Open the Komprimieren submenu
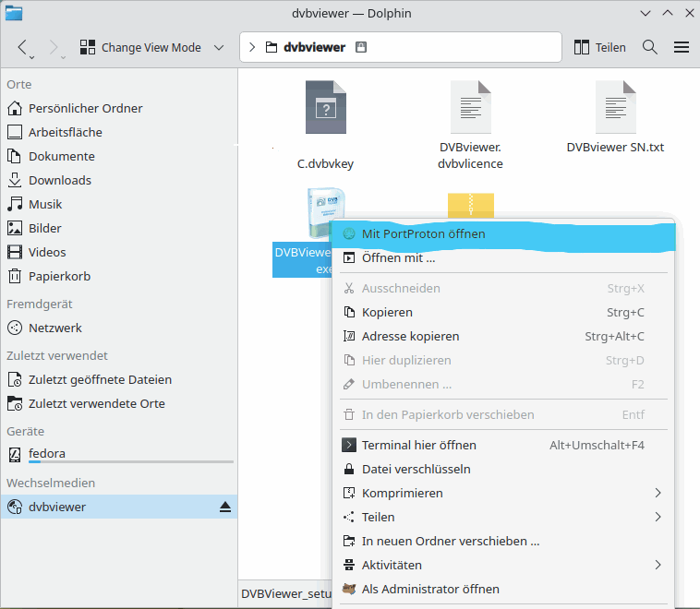Image resolution: width=700 pixels, height=609 pixels. click(x=503, y=493)
